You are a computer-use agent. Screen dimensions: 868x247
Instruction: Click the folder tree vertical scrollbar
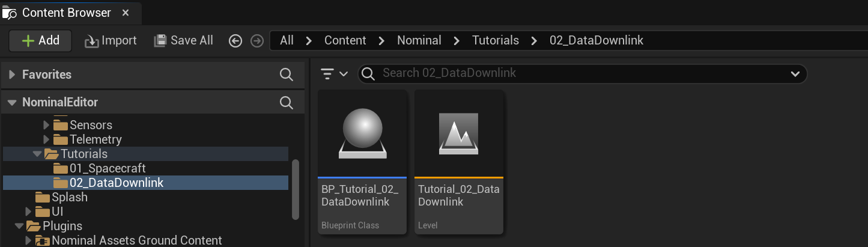(x=295, y=189)
